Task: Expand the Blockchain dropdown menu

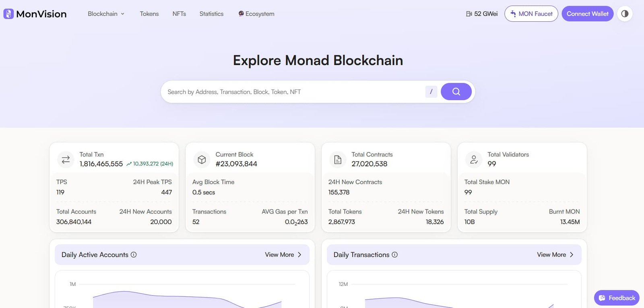Action: [x=106, y=14]
